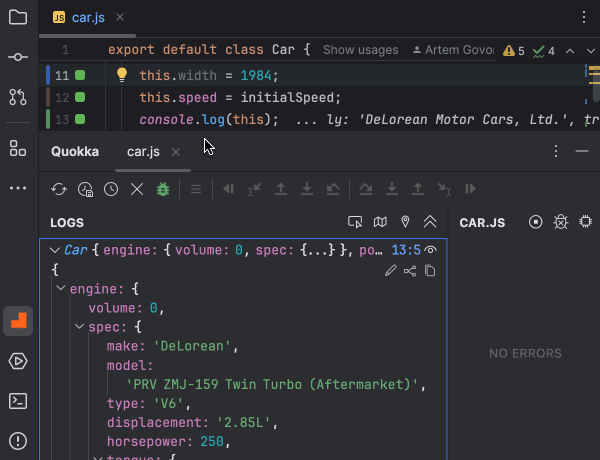
Task: Collapse the Car log entry chevron
Action: click(x=55, y=250)
